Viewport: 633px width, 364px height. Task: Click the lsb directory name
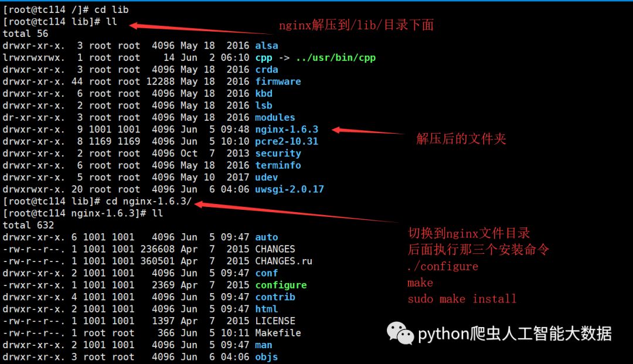[x=264, y=106]
